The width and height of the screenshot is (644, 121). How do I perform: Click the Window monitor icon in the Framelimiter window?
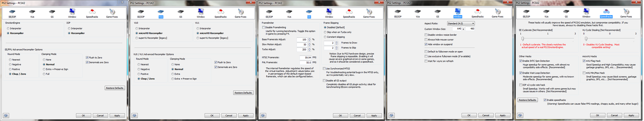329,12
